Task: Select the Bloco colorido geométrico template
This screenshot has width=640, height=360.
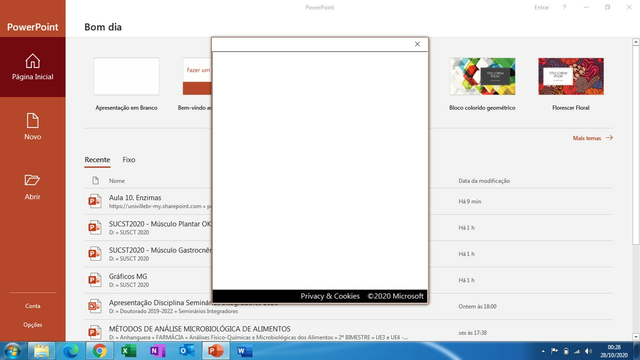Action: click(482, 76)
